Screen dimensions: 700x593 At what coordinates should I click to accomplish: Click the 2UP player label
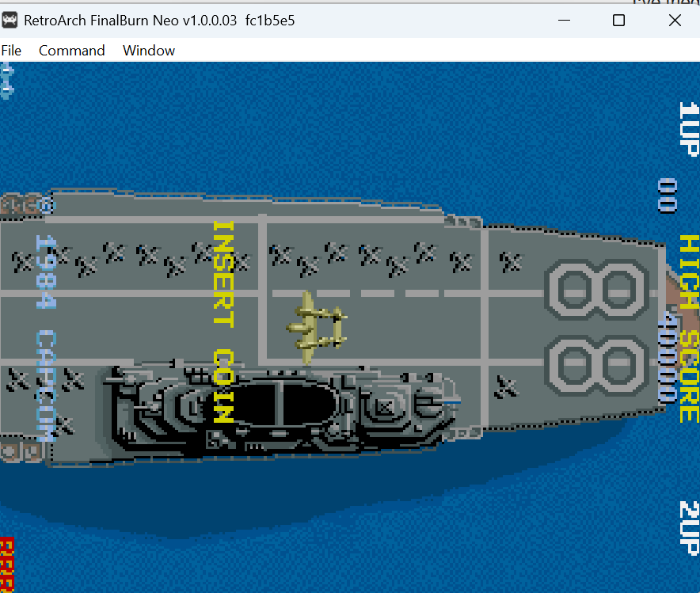click(689, 528)
